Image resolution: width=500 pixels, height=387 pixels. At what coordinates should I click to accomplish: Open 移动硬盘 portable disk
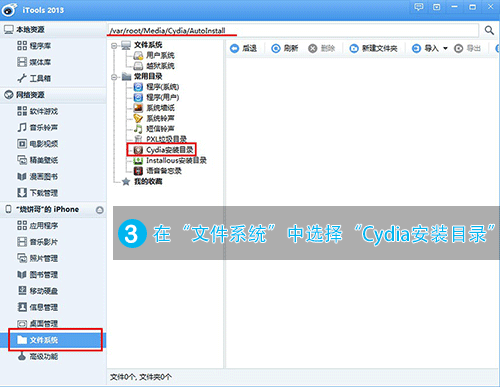(38, 291)
